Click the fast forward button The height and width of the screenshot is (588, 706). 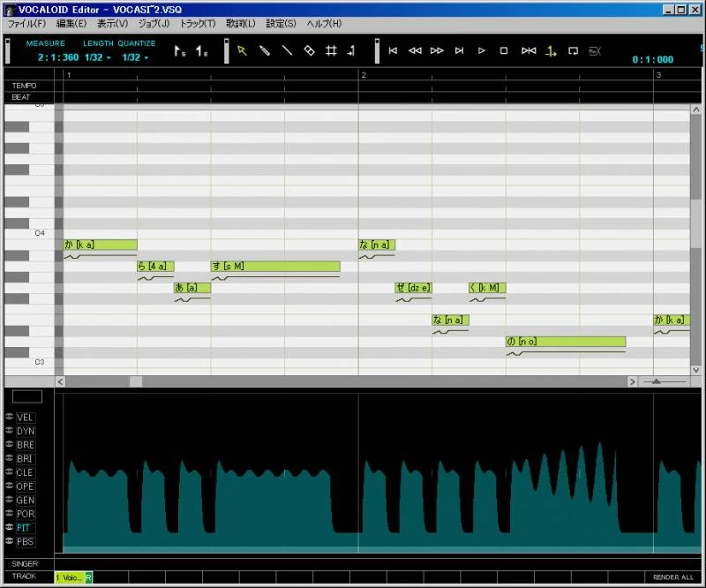click(437, 50)
